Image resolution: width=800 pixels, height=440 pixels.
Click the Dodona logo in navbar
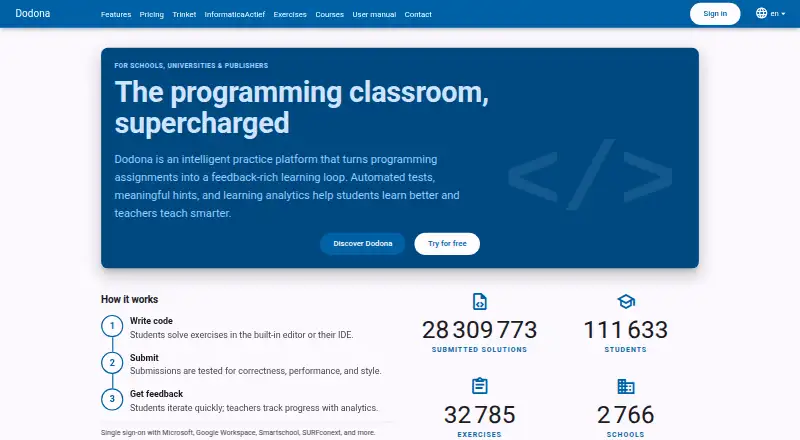pyautogui.click(x=33, y=13)
